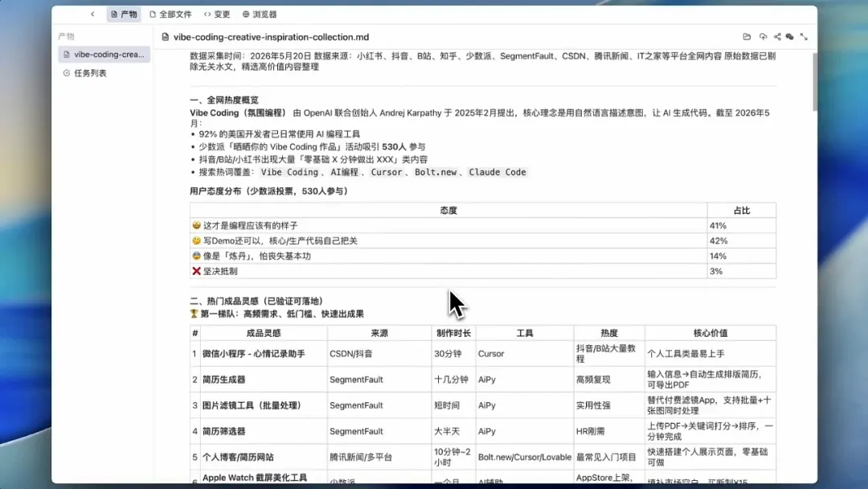Switch to the 变更 tab

216,14
